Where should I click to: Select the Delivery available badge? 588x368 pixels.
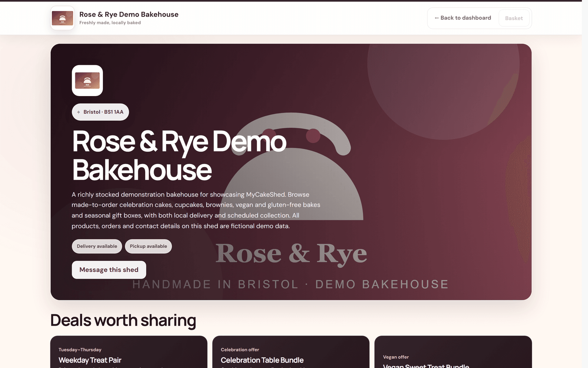click(x=97, y=246)
